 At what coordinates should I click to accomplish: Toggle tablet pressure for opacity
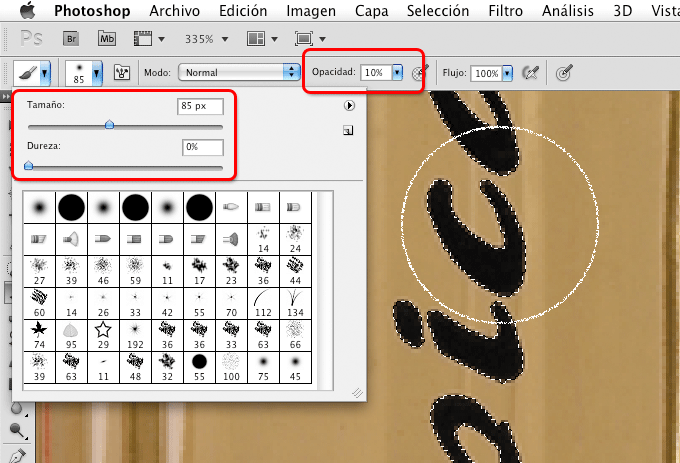[420, 73]
